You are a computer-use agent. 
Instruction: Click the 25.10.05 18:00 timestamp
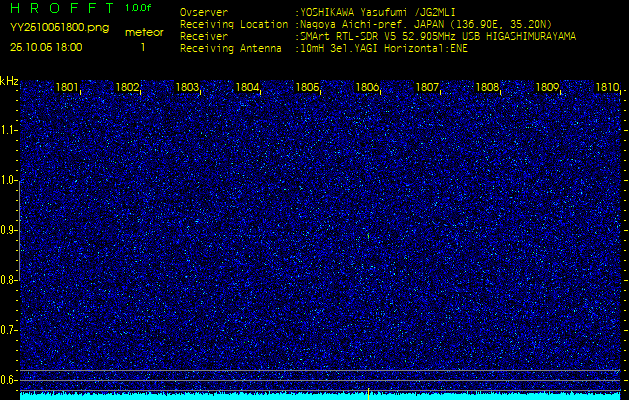click(x=47, y=47)
